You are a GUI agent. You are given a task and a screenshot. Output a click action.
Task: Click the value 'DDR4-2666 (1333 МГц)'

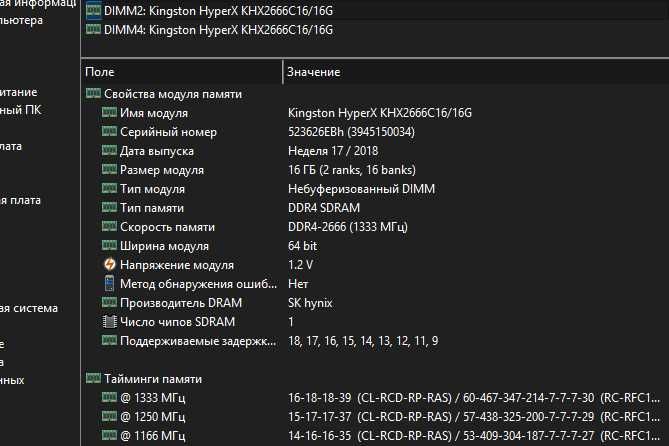point(348,227)
